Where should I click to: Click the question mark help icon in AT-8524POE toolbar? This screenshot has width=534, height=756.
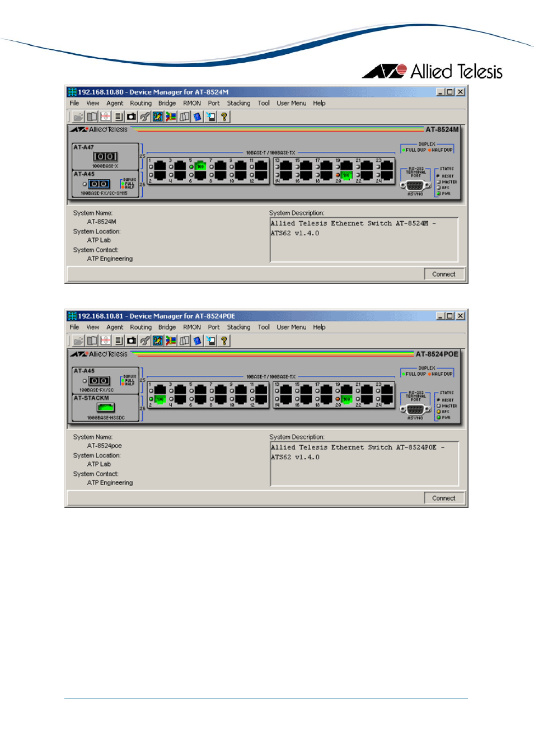224,340
